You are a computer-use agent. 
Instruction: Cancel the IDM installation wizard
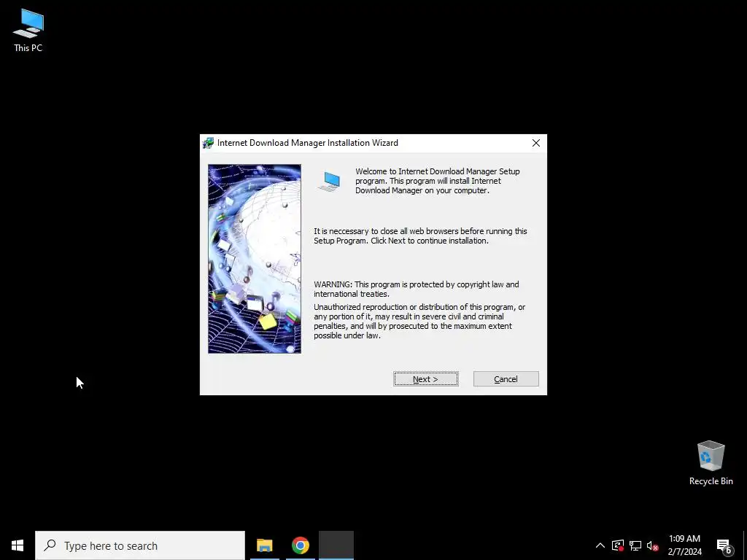click(506, 379)
